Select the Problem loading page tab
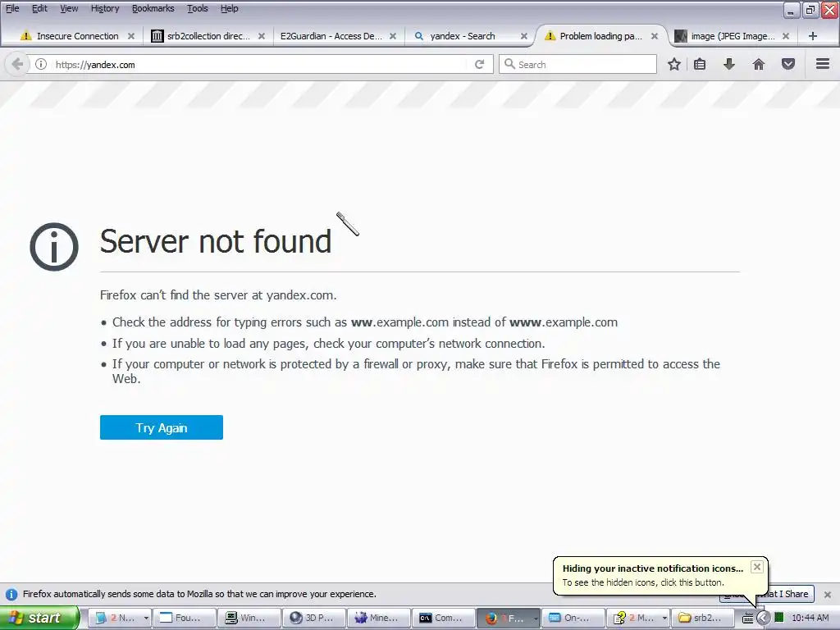 tap(600, 36)
